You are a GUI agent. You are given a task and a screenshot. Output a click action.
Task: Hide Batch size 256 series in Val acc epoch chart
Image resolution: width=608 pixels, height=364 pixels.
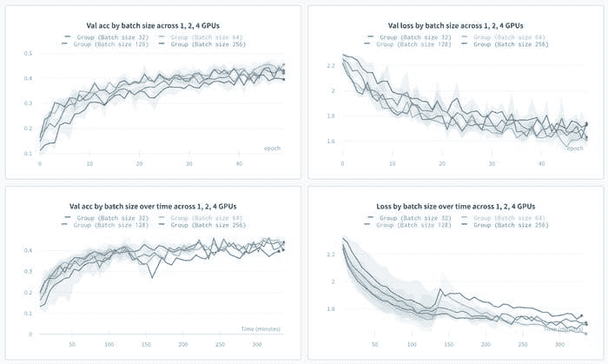point(207,44)
